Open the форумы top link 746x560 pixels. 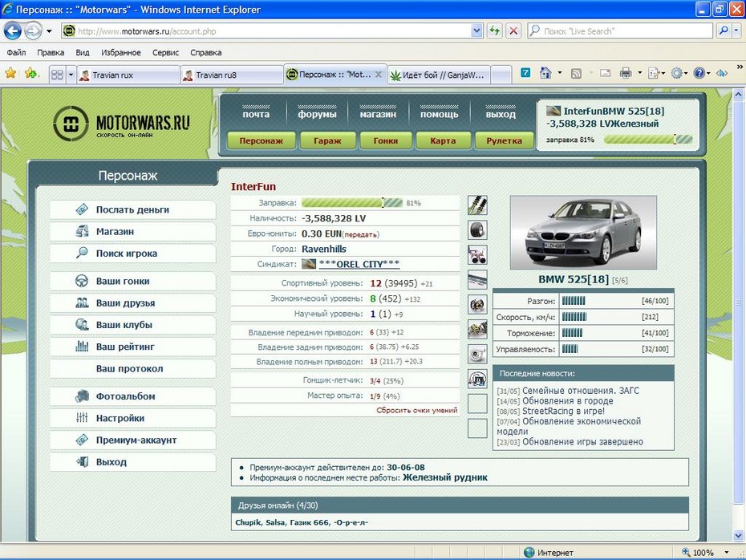[317, 114]
